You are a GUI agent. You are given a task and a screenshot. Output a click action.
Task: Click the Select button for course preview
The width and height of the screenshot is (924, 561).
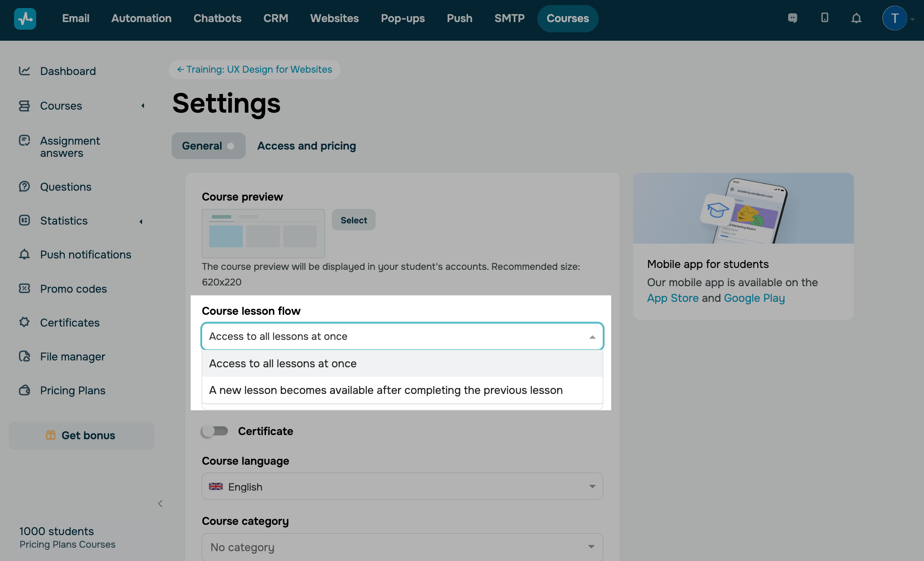tap(354, 220)
